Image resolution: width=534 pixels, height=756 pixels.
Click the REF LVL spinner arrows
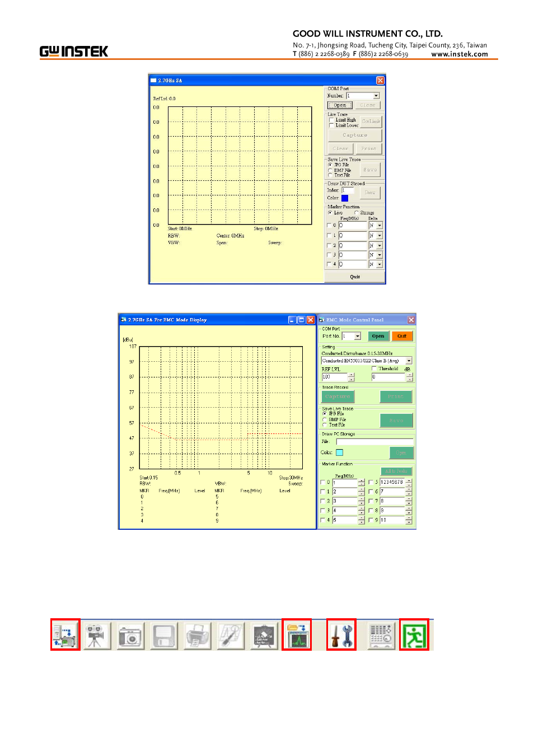point(352,377)
